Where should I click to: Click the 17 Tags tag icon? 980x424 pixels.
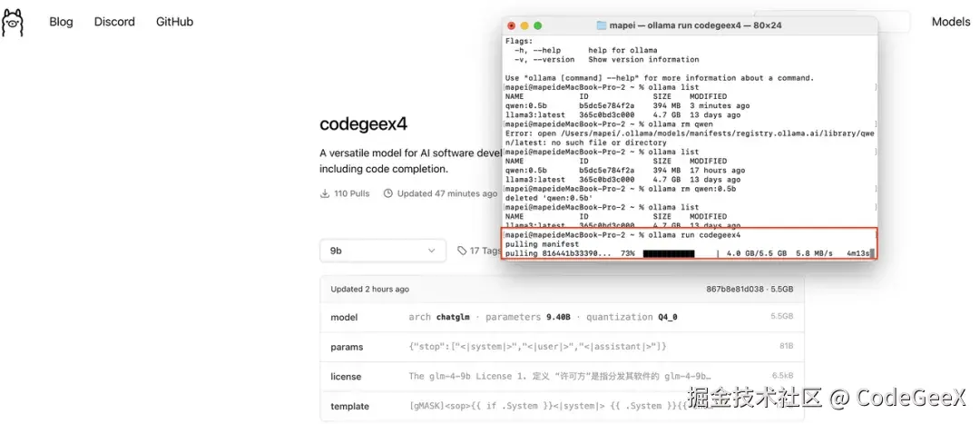coord(462,251)
